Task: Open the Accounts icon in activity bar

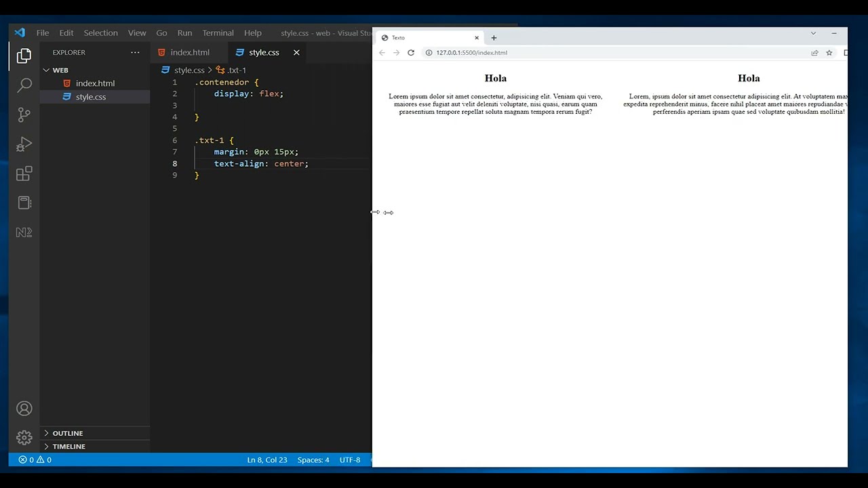Action: tap(24, 409)
